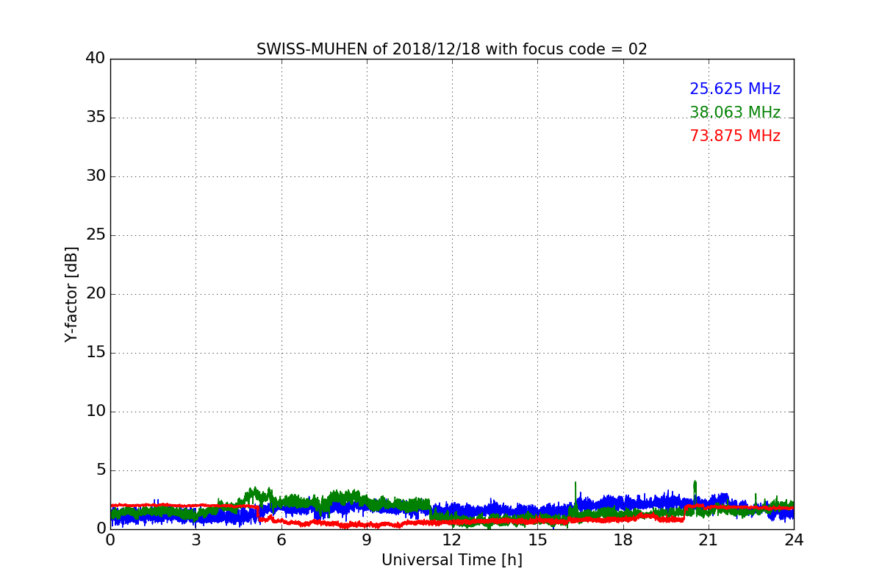Screen dimensions: 882x588
Task: Click the x-axis tick label 9
Action: [367, 539]
